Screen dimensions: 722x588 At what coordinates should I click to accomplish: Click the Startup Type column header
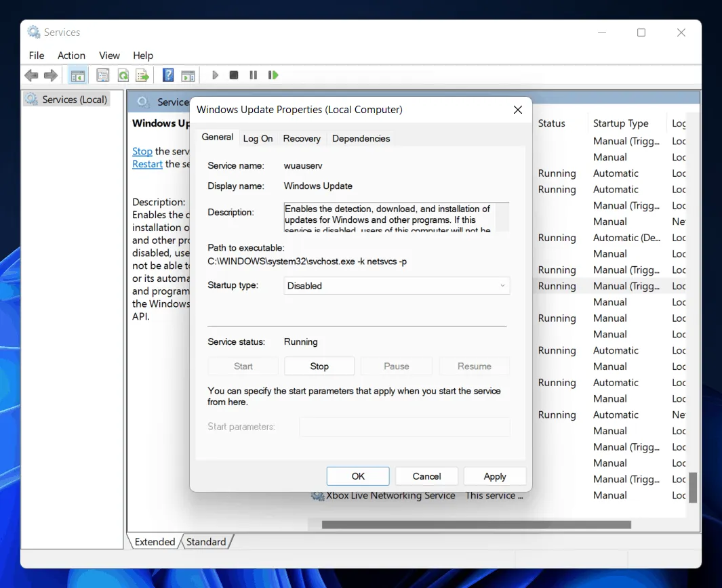coord(620,123)
